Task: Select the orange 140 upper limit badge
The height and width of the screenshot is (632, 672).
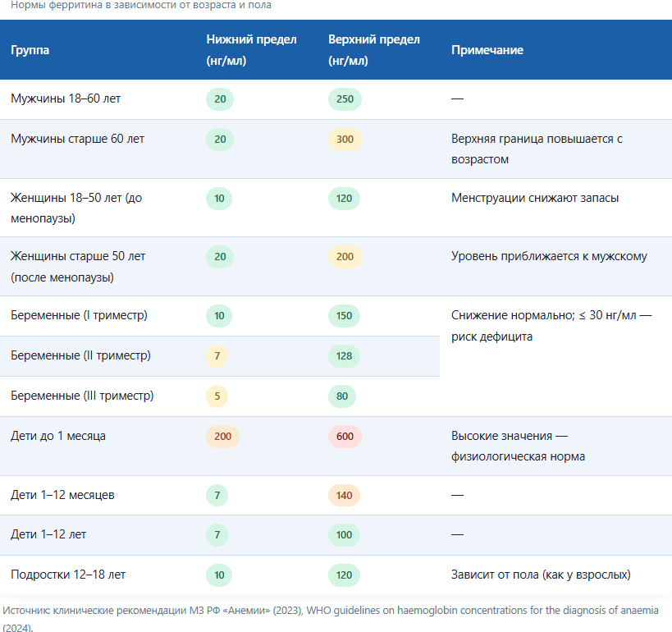Action: 344,496
